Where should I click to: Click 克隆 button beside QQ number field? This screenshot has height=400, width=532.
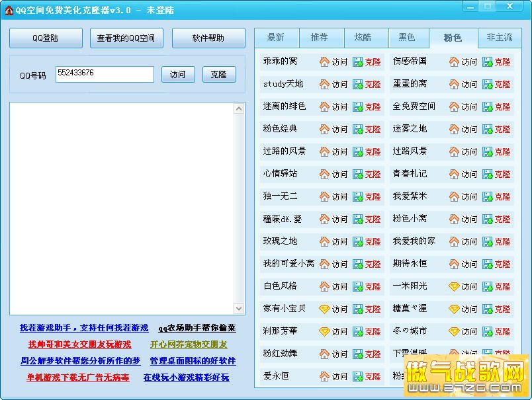219,74
